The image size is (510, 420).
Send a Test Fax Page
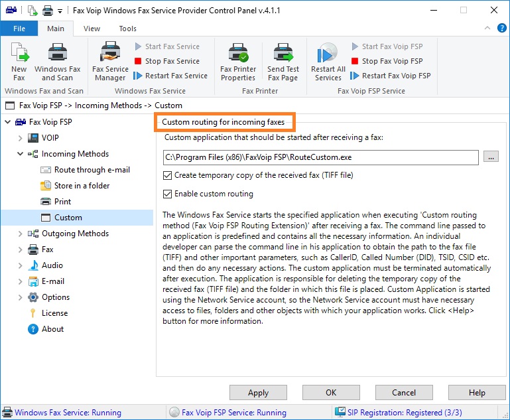point(283,62)
